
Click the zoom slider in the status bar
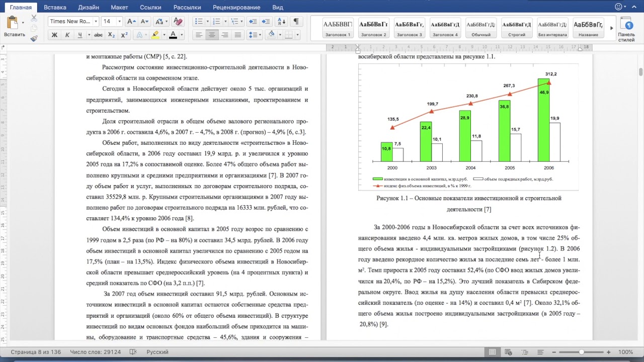point(581,352)
